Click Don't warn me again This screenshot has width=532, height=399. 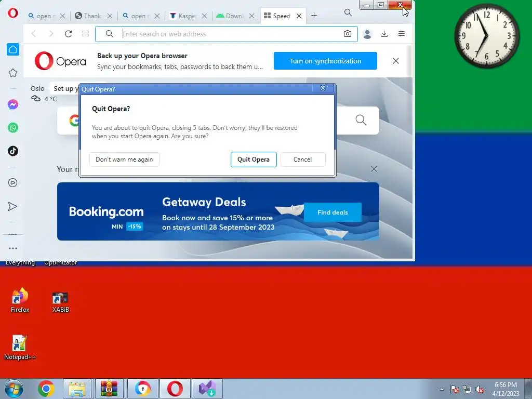click(x=124, y=159)
